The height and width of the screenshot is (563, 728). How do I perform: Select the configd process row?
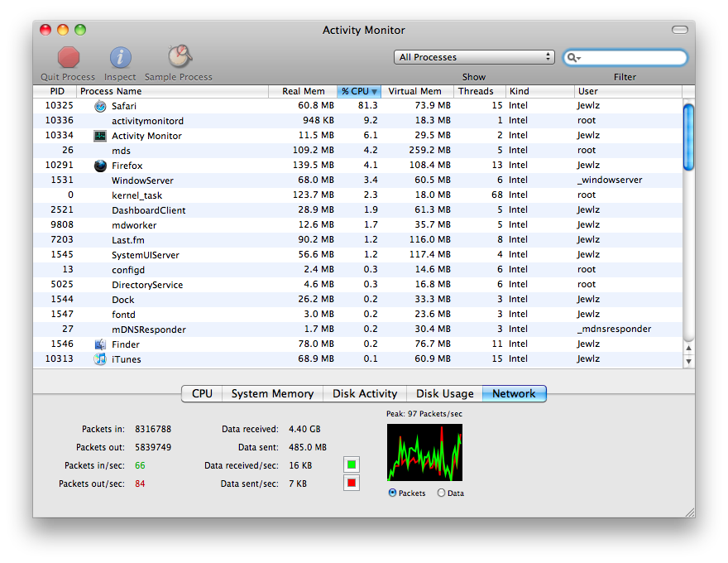358,269
